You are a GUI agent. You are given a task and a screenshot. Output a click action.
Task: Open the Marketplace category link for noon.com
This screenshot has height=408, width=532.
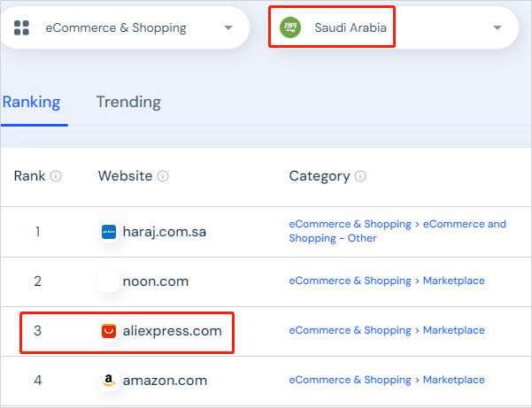(x=387, y=281)
